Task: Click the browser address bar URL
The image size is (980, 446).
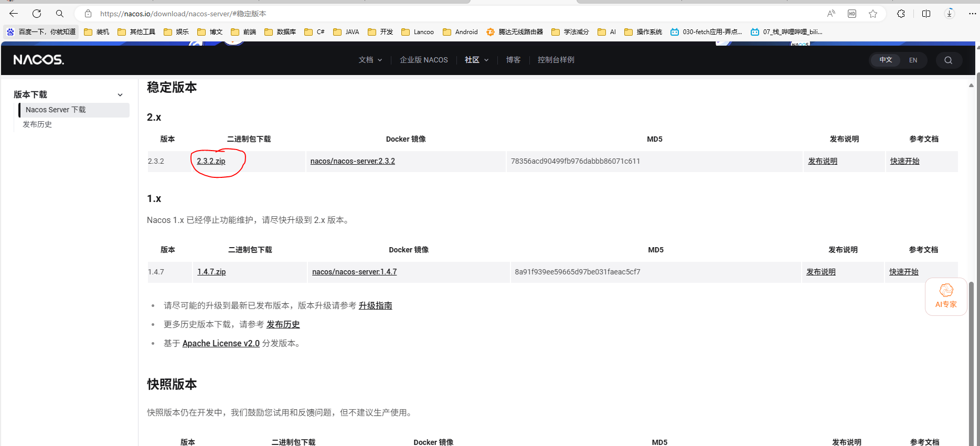Action: point(183,14)
